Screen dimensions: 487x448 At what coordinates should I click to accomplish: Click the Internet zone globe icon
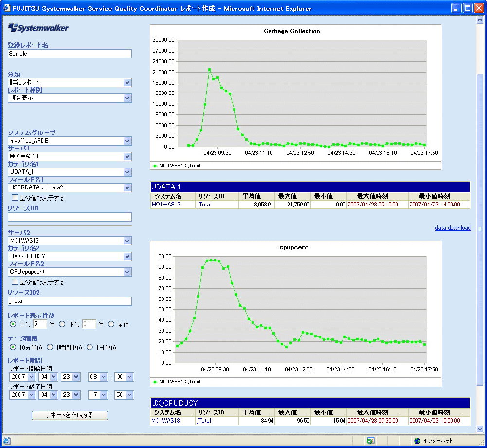[417, 441]
